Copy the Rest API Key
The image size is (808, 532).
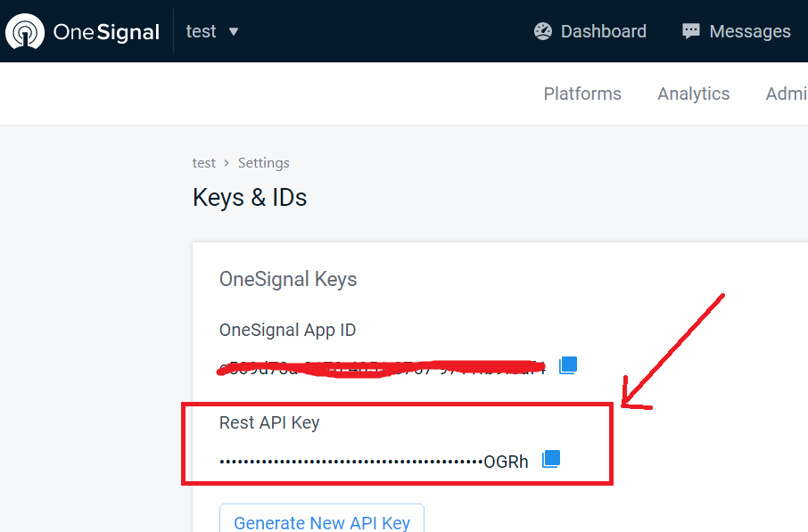tap(551, 459)
